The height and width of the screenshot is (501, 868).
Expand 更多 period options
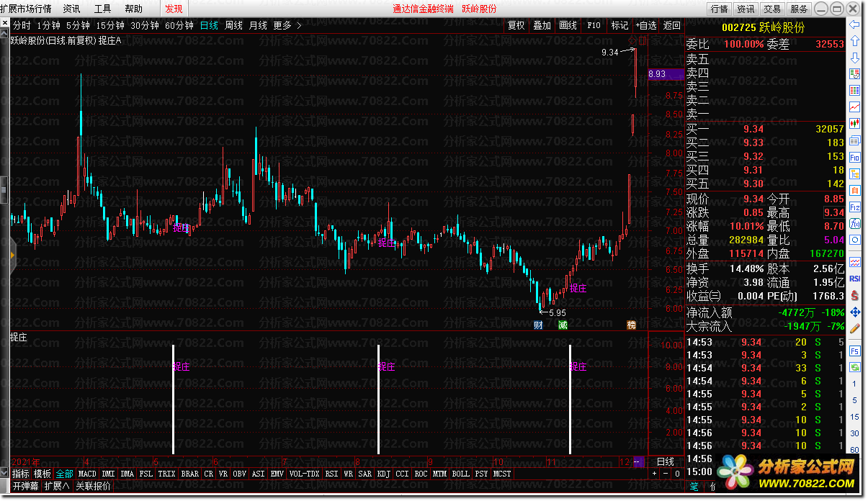coord(287,25)
